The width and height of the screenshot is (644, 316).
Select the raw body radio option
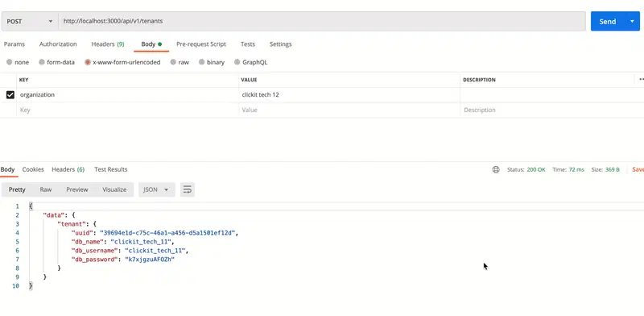(173, 62)
